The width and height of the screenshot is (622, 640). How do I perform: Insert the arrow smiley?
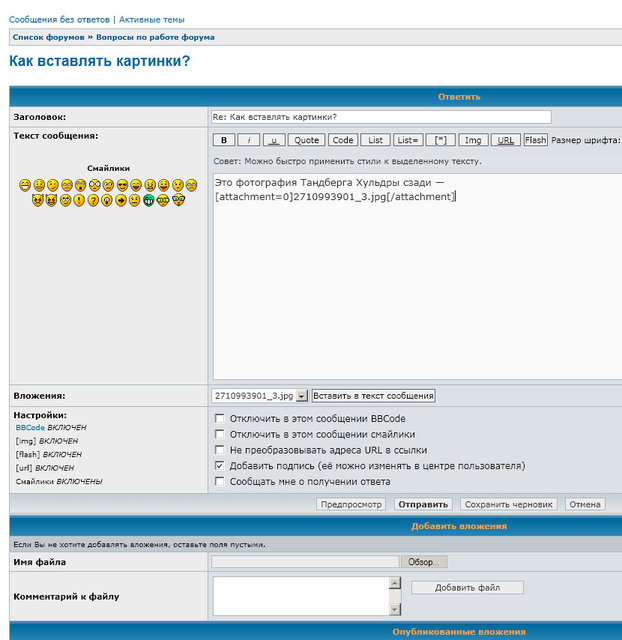[121, 200]
